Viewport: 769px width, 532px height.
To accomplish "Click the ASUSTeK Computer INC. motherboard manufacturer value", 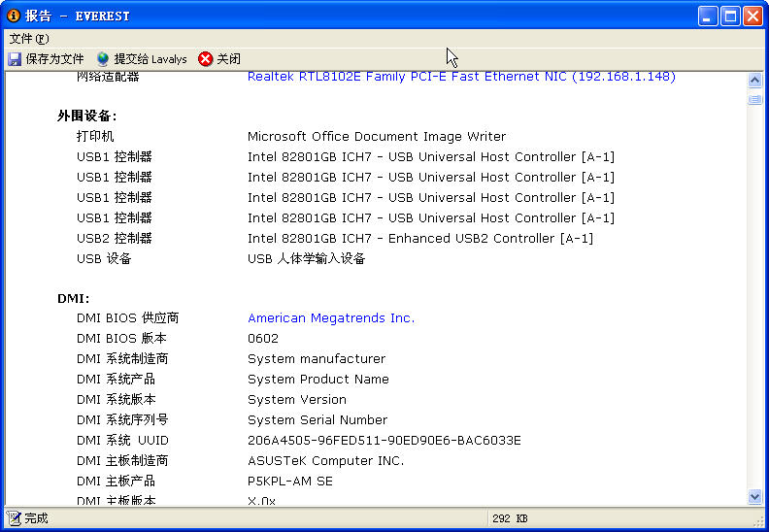I will [x=325, y=461].
